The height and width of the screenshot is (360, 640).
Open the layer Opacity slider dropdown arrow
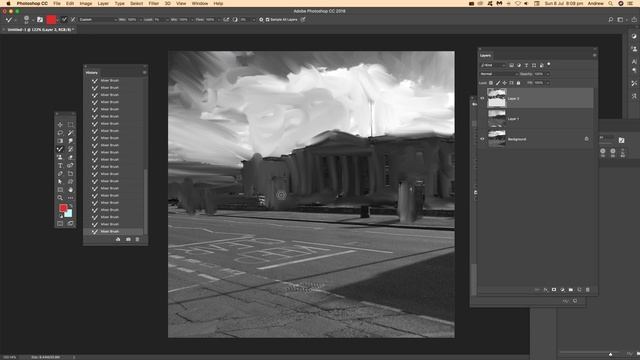[548, 74]
